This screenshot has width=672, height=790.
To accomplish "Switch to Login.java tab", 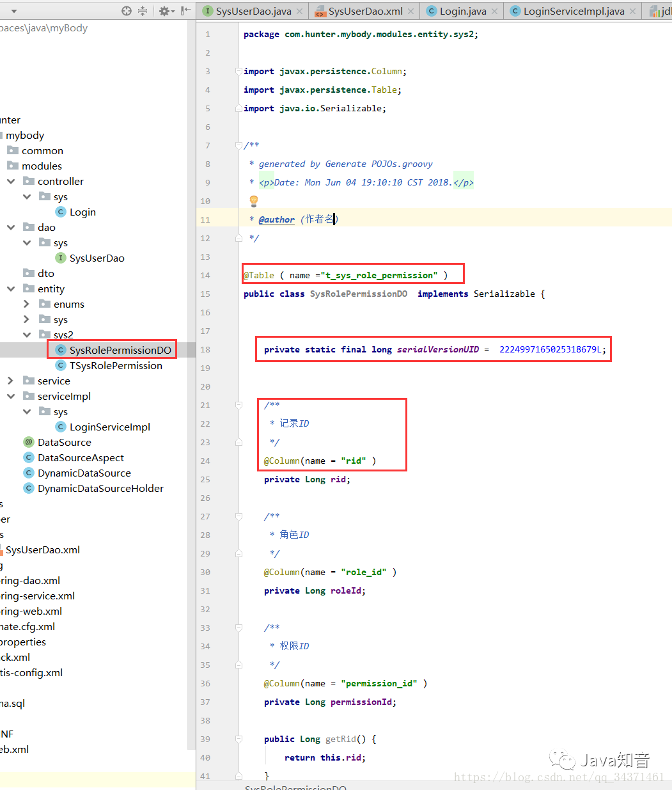I will (x=463, y=11).
